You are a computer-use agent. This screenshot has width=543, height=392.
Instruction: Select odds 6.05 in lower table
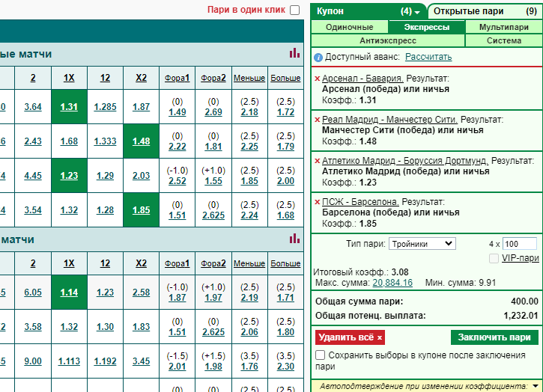coord(33,293)
